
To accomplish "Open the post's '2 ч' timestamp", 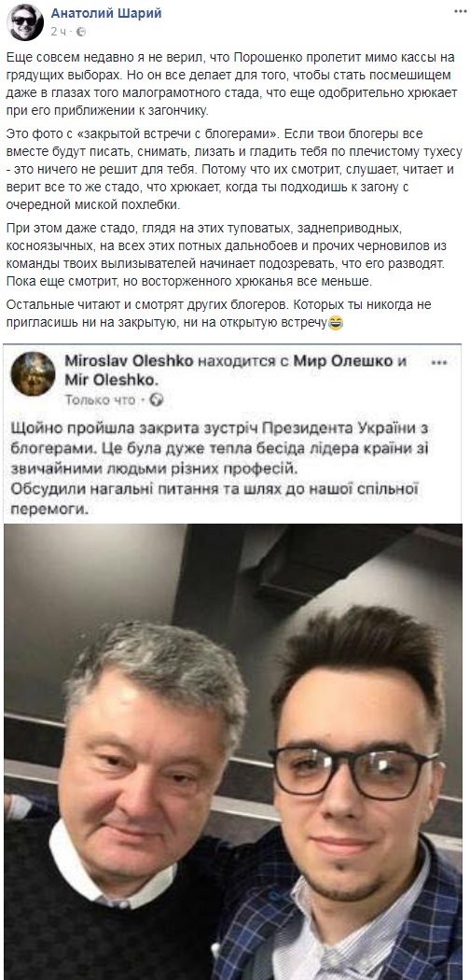I will click(58, 31).
